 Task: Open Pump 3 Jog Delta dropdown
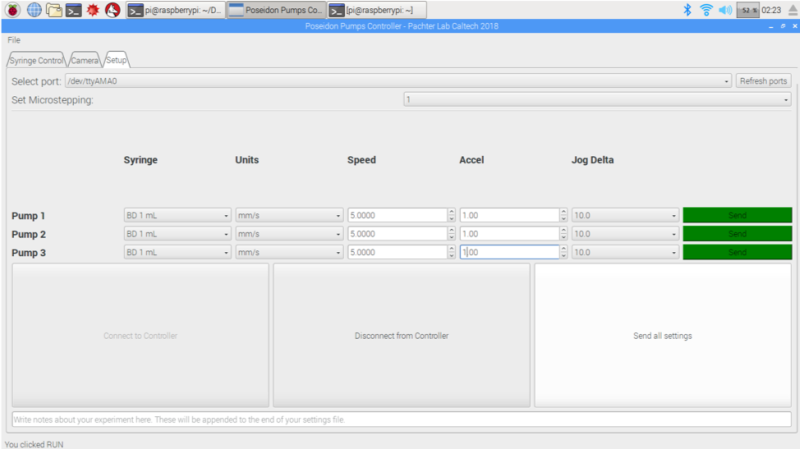[625, 253]
